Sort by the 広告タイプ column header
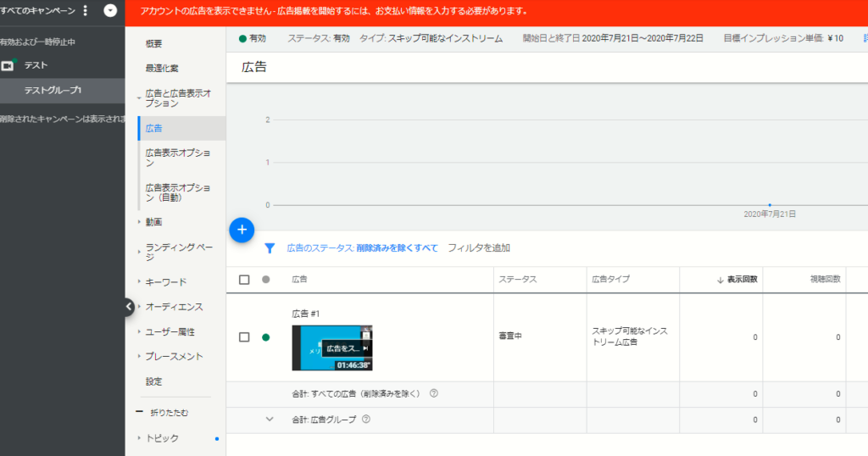 (610, 280)
